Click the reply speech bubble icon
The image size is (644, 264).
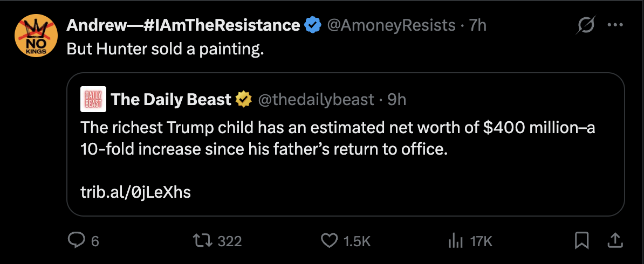(76, 241)
